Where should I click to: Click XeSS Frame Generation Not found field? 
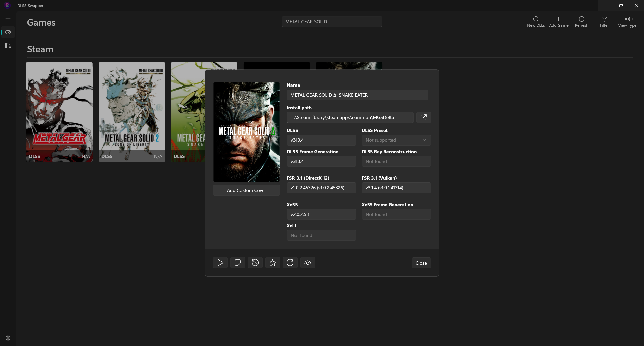click(x=396, y=214)
